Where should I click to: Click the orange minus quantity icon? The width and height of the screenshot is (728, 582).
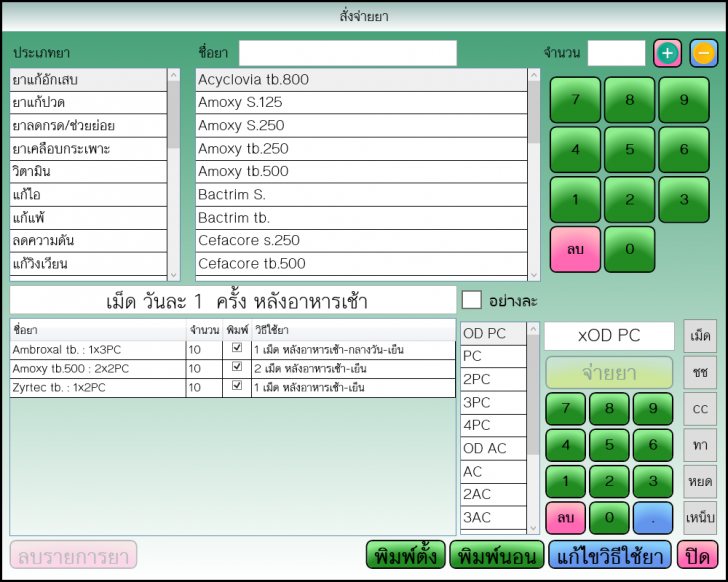click(x=704, y=53)
